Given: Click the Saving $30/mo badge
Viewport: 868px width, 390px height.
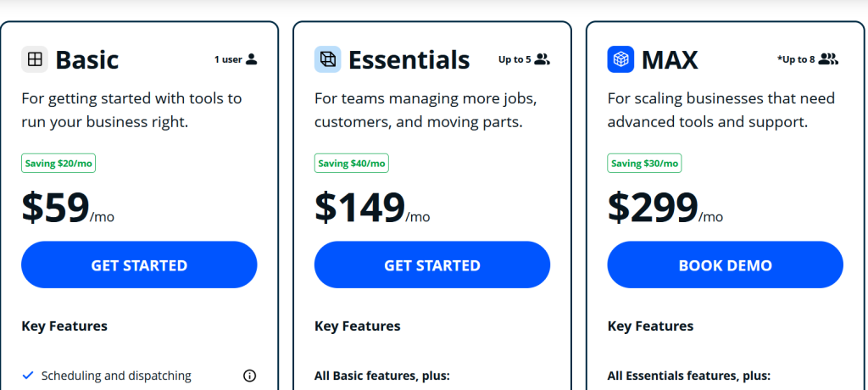Looking at the screenshot, I should [x=644, y=164].
